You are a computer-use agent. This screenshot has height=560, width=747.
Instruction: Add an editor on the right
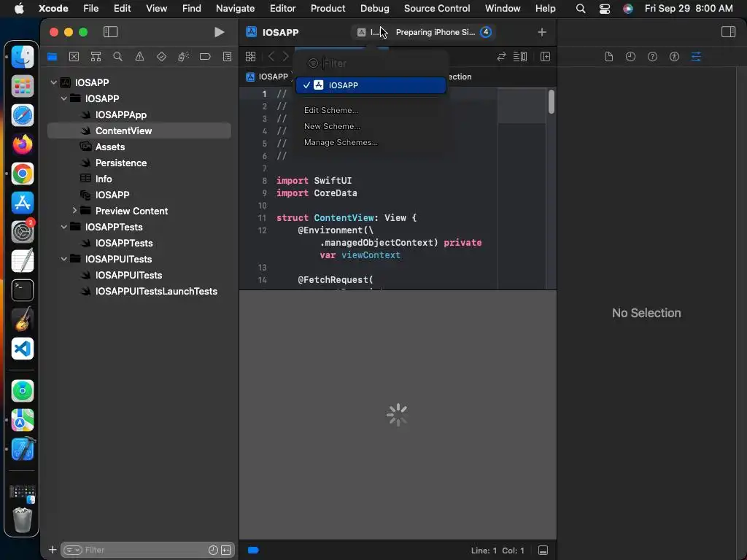click(546, 57)
